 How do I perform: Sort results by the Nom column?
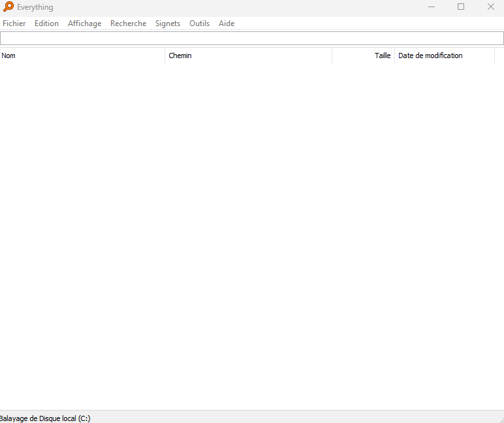coord(82,55)
